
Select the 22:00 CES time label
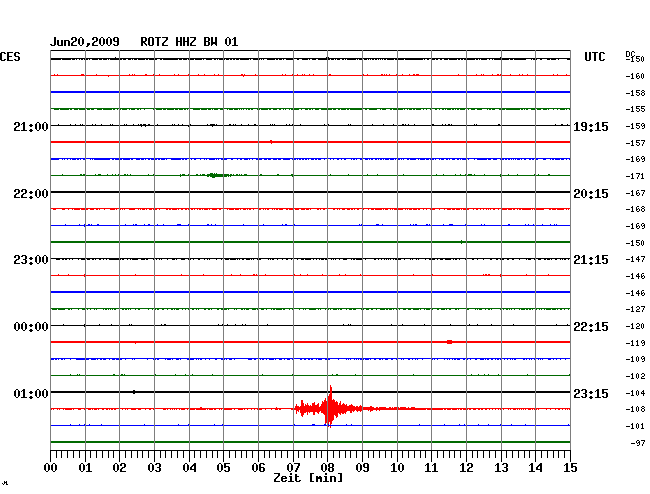[31, 194]
